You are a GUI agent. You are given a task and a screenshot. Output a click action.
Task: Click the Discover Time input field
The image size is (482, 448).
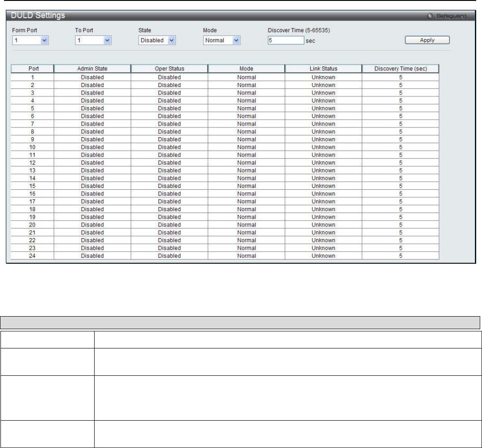pyautogui.click(x=286, y=40)
